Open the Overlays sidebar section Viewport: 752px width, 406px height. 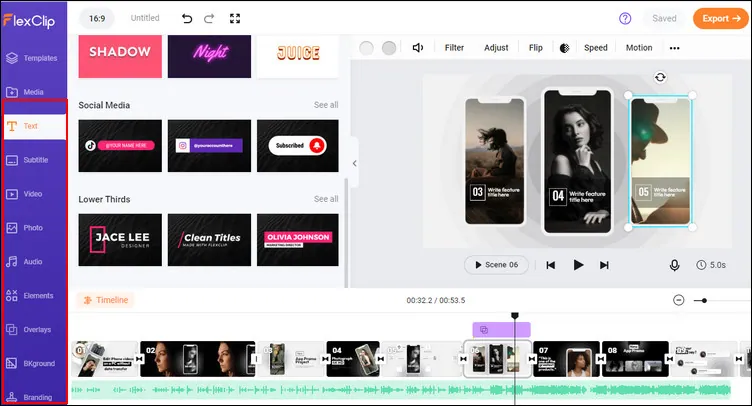pos(29,330)
